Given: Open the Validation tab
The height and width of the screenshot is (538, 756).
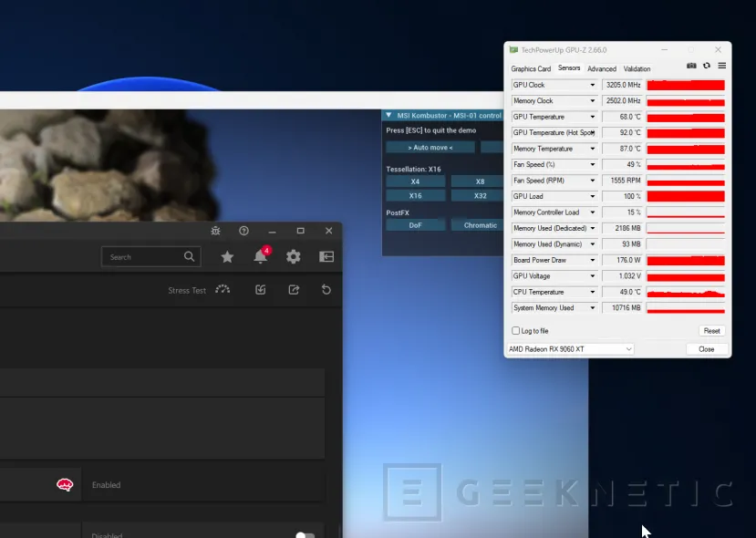Looking at the screenshot, I should point(637,69).
